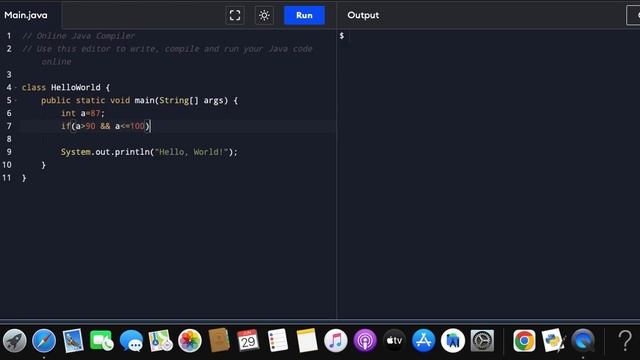Toggle light/dark theme sun icon
Image resolution: width=640 pixels, height=360 pixels.
pyautogui.click(x=264, y=16)
